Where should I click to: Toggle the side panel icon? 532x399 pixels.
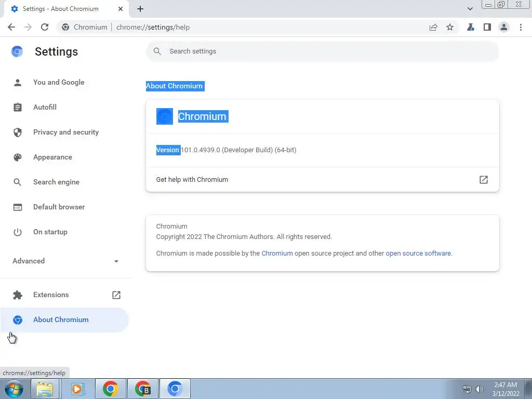point(487,27)
